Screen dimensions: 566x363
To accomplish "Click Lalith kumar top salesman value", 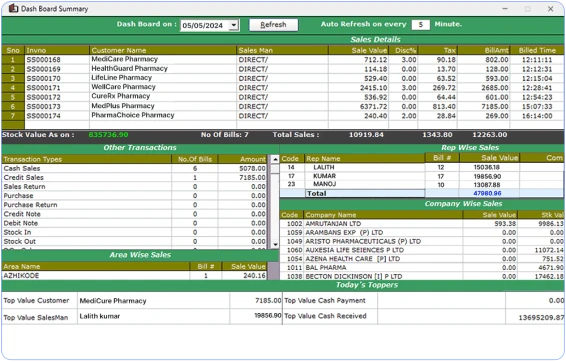I will point(100,316).
